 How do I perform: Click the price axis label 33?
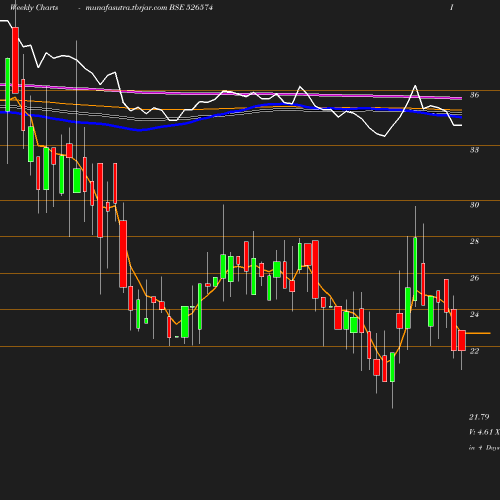(x=474, y=150)
